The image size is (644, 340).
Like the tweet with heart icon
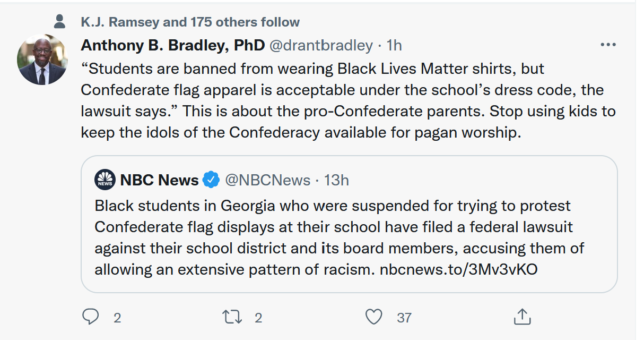tap(375, 317)
